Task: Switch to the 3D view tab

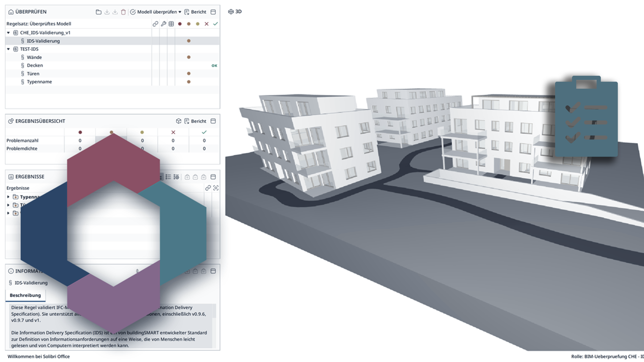Action: point(235,12)
